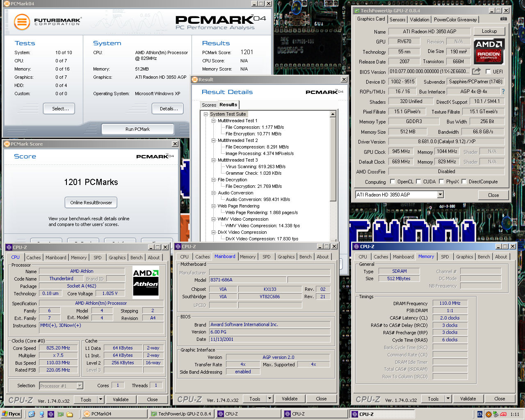Click the DRAM Frequency value 110.0 MHz

coord(450,303)
